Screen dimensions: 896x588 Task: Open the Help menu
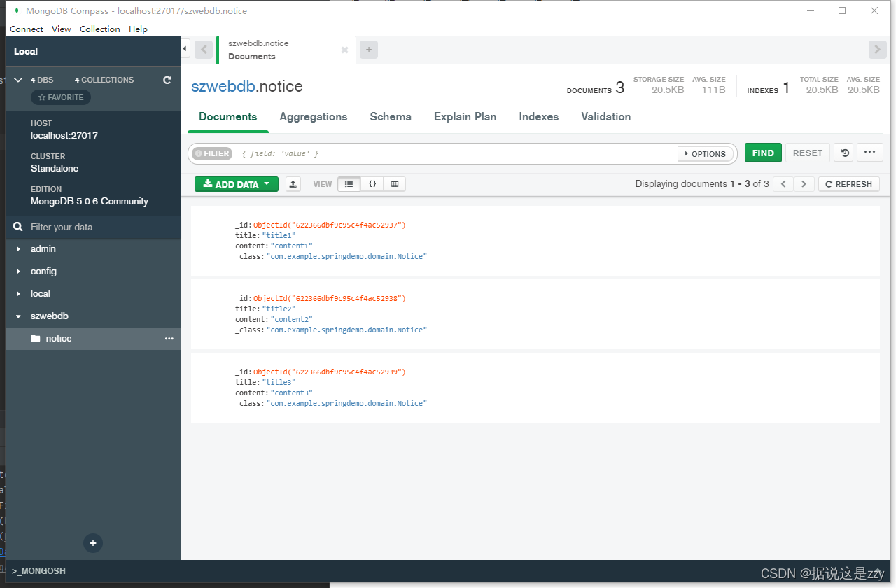click(x=139, y=29)
